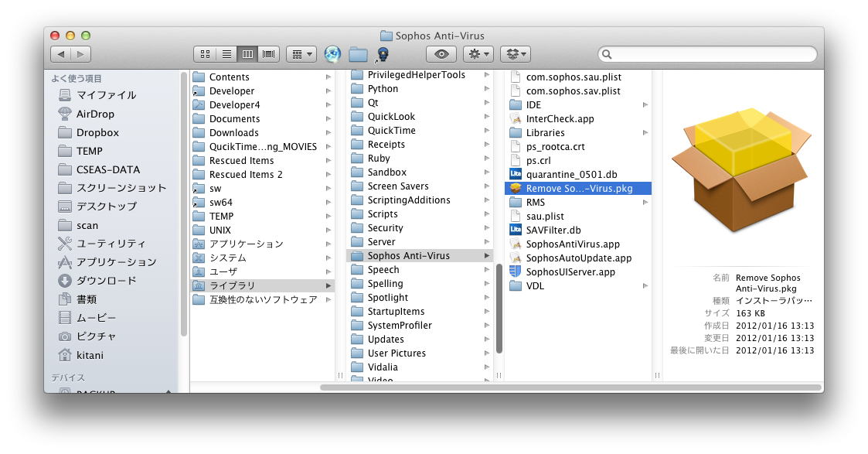Select the sw64 alias
Viewport: 868px width, 454px height.
click(262, 202)
